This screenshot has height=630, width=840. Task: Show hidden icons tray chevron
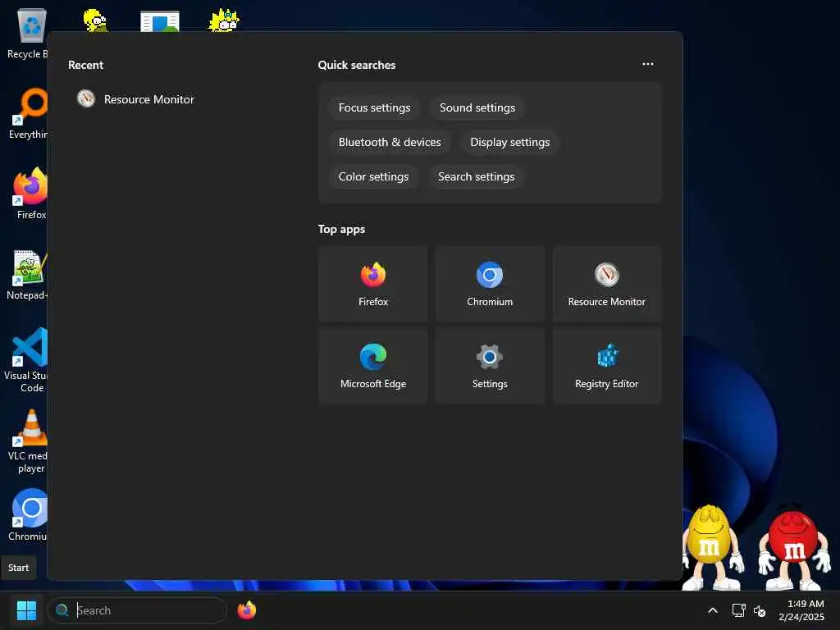point(713,610)
